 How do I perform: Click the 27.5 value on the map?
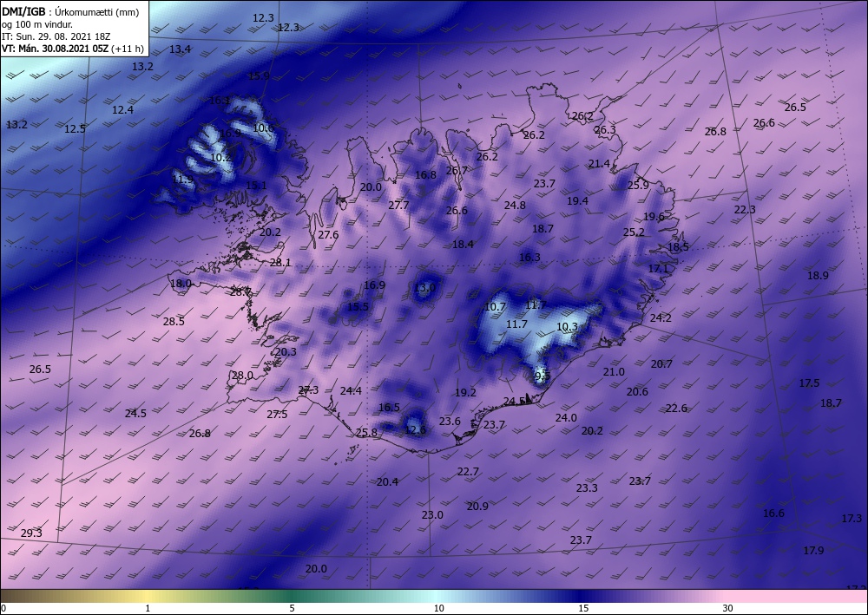(x=277, y=415)
